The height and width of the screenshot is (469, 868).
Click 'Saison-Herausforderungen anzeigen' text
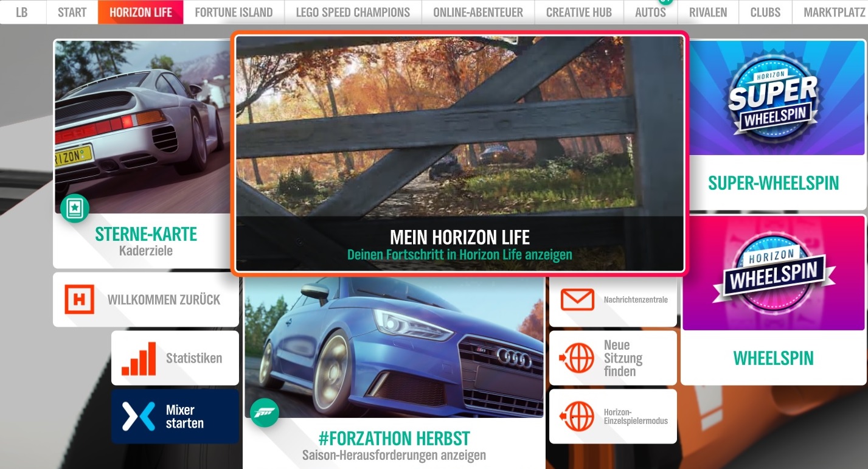(x=394, y=455)
